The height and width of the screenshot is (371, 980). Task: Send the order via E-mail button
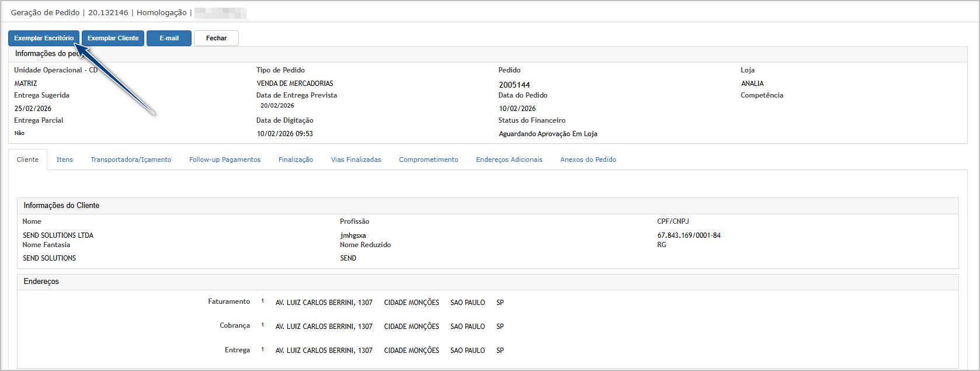pos(169,39)
